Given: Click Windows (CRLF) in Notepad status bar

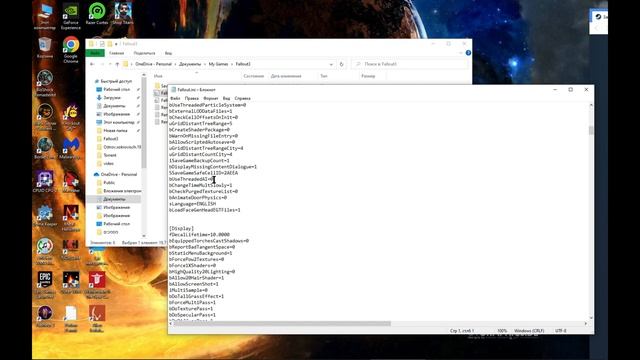Looking at the screenshot, I should 529,331.
